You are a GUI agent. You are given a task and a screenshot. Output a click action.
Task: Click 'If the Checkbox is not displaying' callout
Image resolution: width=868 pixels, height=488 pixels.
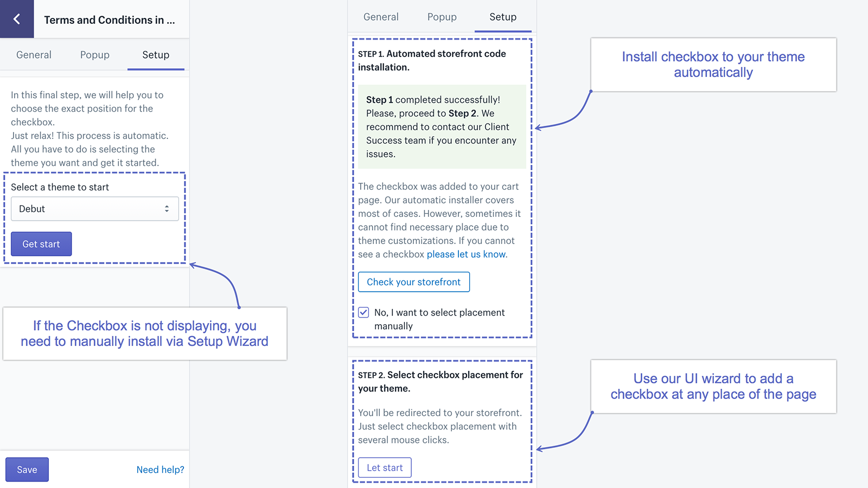click(x=144, y=333)
